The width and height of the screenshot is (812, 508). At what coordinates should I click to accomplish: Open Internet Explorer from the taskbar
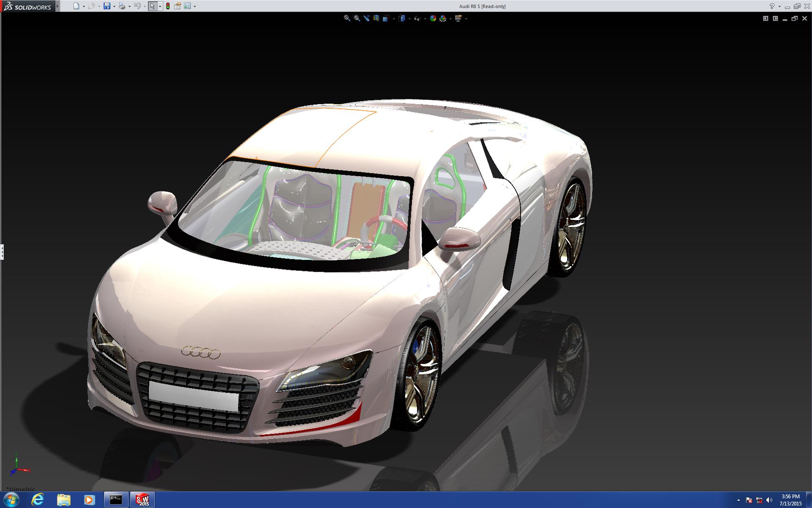pyautogui.click(x=37, y=500)
